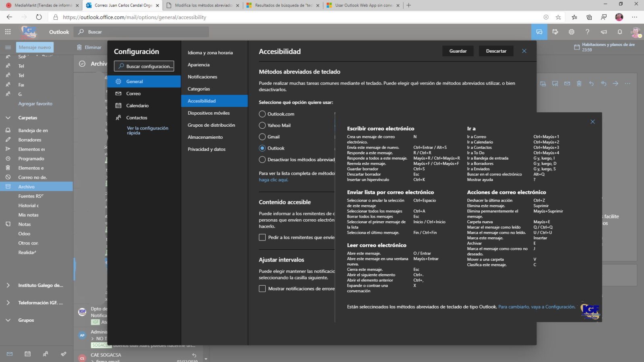
Task: Select the Yahoo Mail radio option
Action: point(262,125)
